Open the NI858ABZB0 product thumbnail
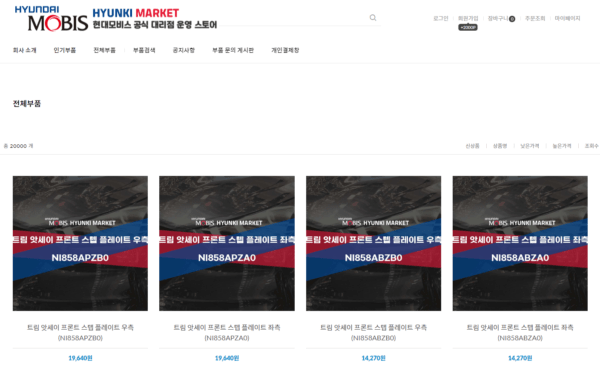The width and height of the screenshot is (600, 371). point(373,243)
